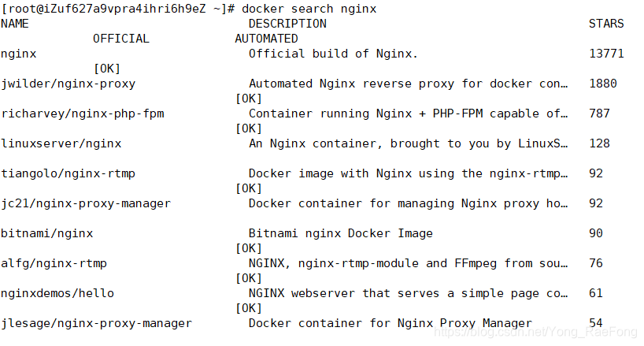
Task: Click linuxserver/nginx entry
Action: pos(61,143)
